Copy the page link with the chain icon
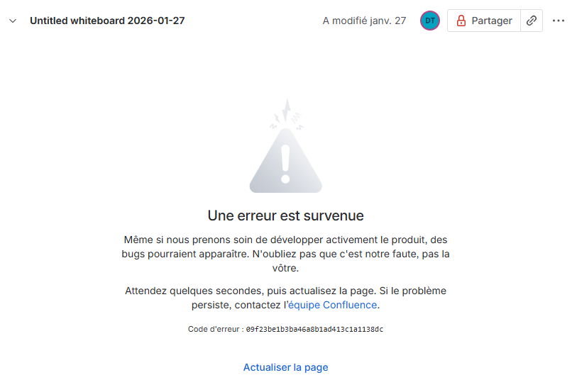This screenshot has height=392, width=572. point(532,21)
